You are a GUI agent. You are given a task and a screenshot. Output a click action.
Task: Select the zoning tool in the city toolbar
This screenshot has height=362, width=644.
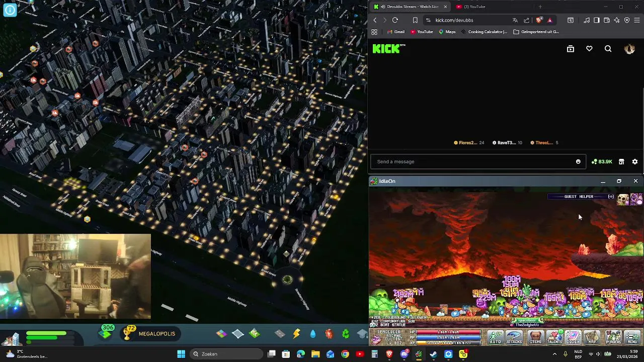pyautogui.click(x=221, y=334)
